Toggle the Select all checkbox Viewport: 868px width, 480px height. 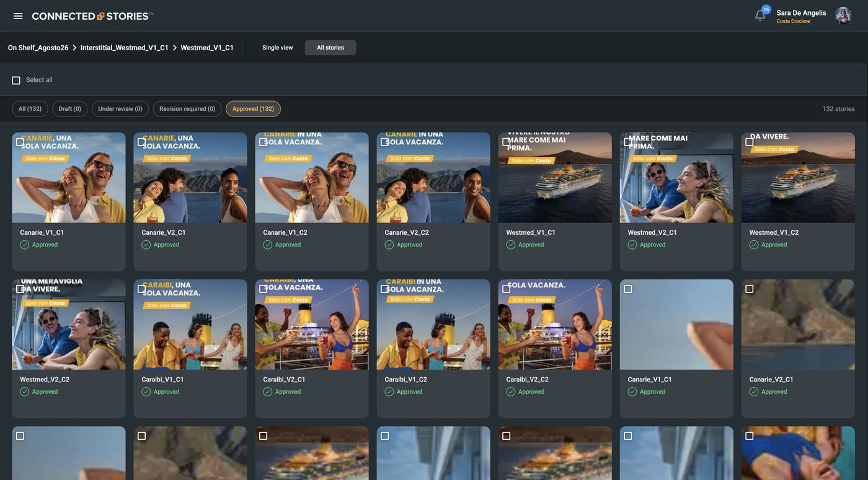point(16,81)
